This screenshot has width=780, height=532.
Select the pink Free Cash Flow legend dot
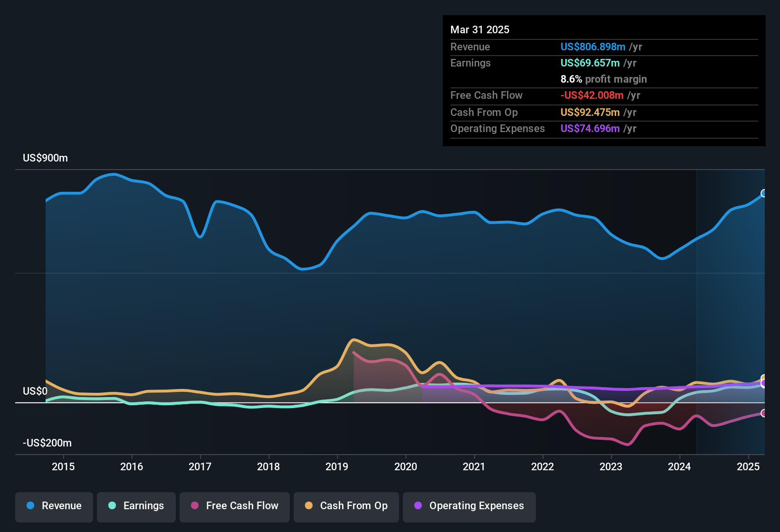[195, 506]
